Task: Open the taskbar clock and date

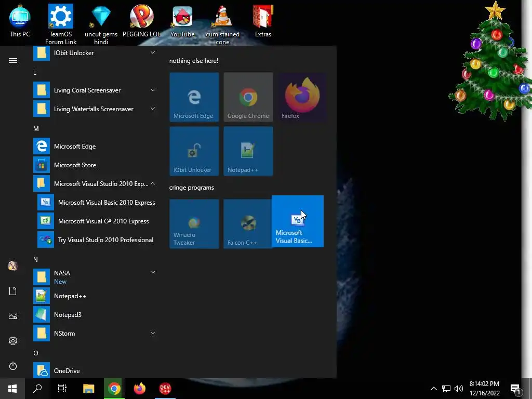Action: (485, 389)
